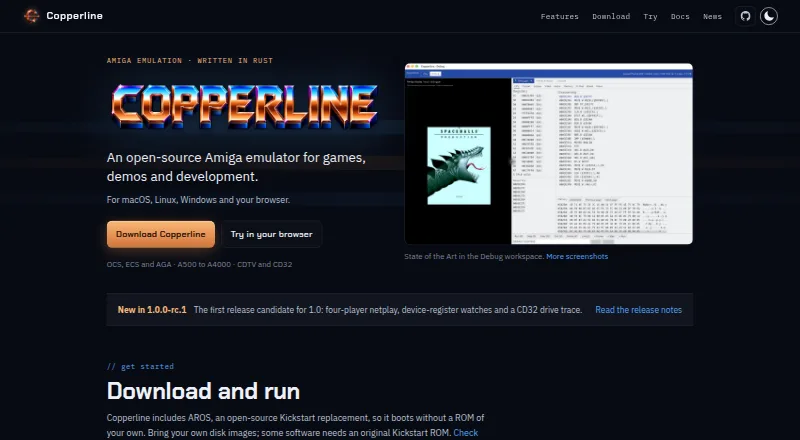Open the GitHub repository icon

(745, 16)
